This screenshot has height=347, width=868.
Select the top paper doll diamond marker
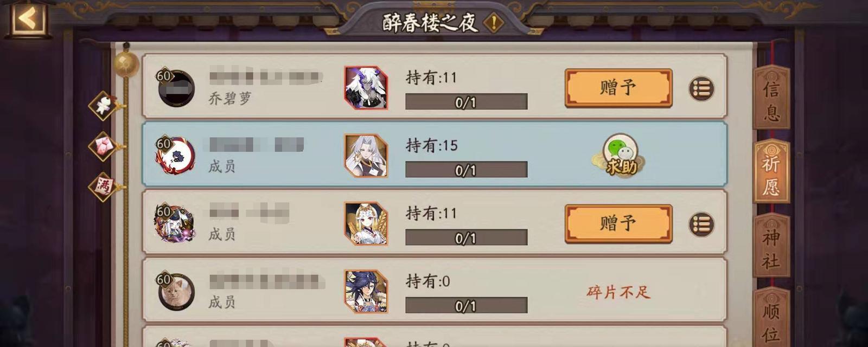[104, 105]
